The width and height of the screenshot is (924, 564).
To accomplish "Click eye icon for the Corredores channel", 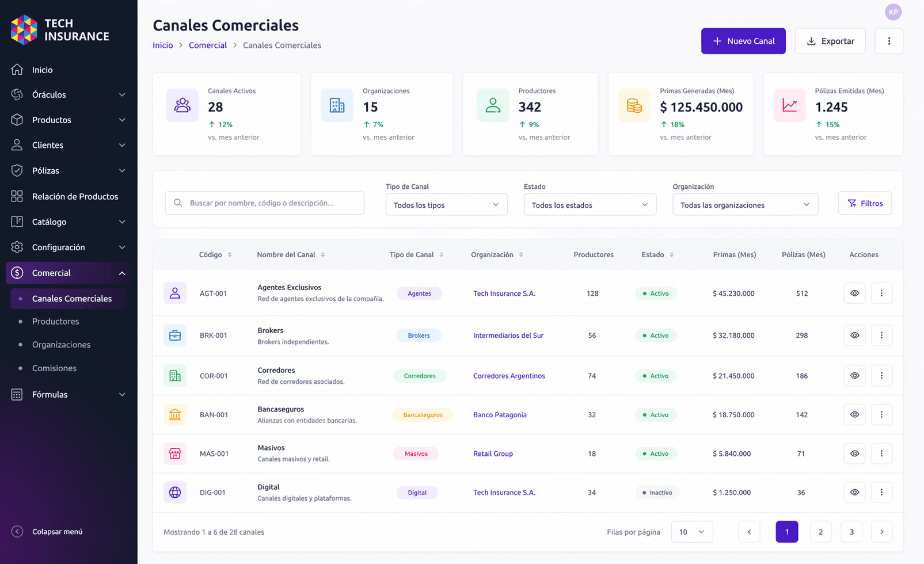I will [854, 375].
